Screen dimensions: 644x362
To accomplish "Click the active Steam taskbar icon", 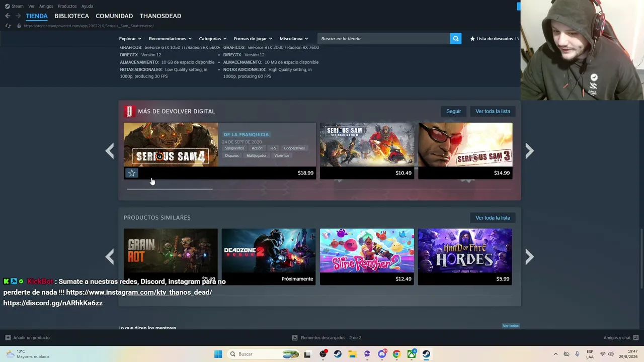I will tap(426, 354).
